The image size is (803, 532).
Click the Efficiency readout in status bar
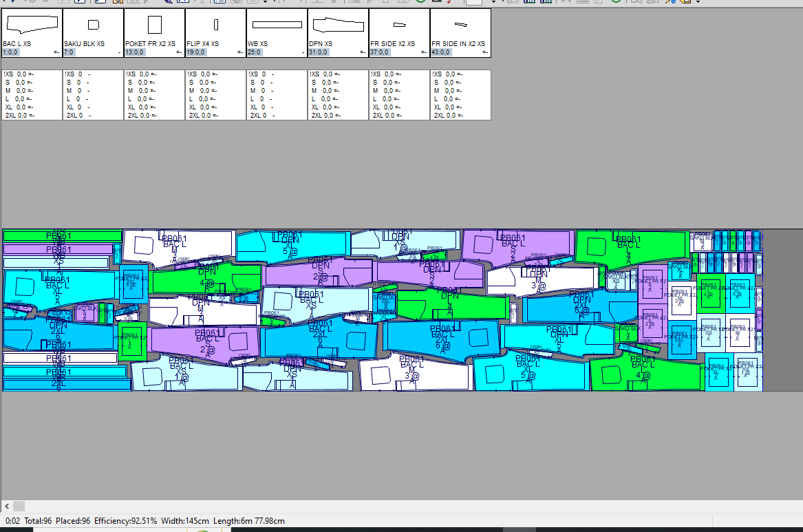(x=126, y=521)
